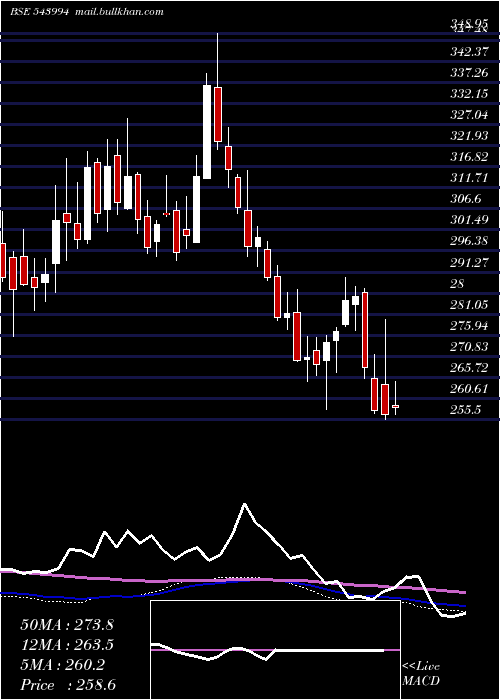Click the <<Live MACD label
This screenshot has height=700, width=500.
pyautogui.click(x=421, y=673)
